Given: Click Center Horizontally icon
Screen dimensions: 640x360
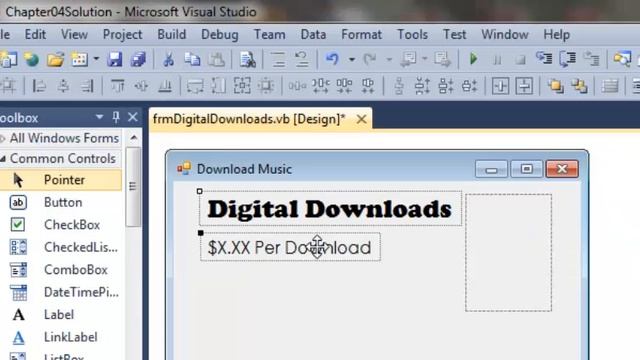Looking at the screenshot, I should 500,86.
